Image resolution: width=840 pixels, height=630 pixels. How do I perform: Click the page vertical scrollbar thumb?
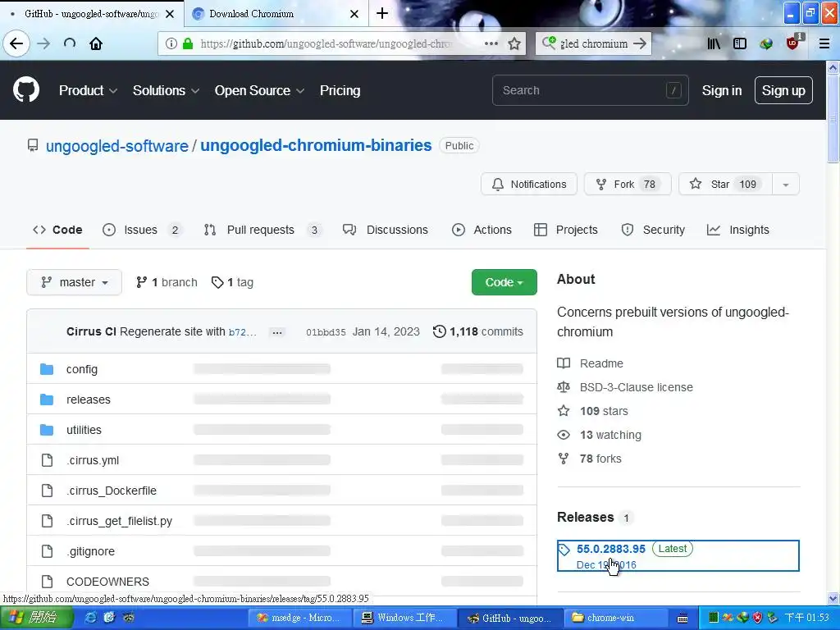coord(833,118)
